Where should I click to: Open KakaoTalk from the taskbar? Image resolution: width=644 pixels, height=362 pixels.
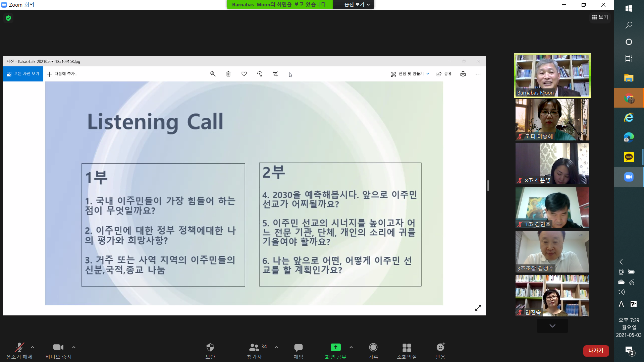tap(629, 157)
